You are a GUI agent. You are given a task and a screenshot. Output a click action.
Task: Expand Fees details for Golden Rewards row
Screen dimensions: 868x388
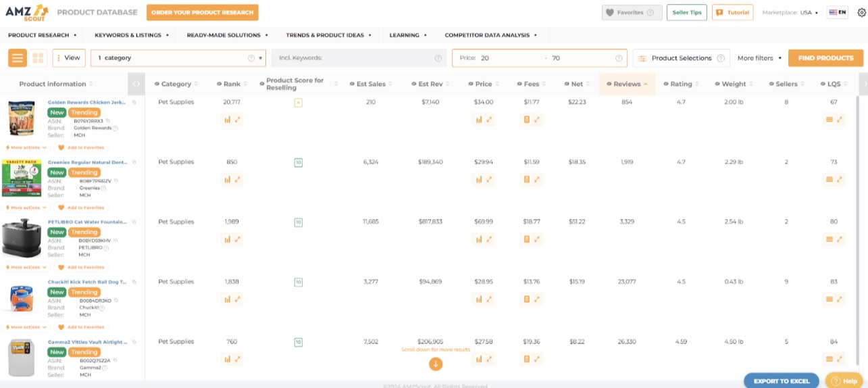coord(537,120)
